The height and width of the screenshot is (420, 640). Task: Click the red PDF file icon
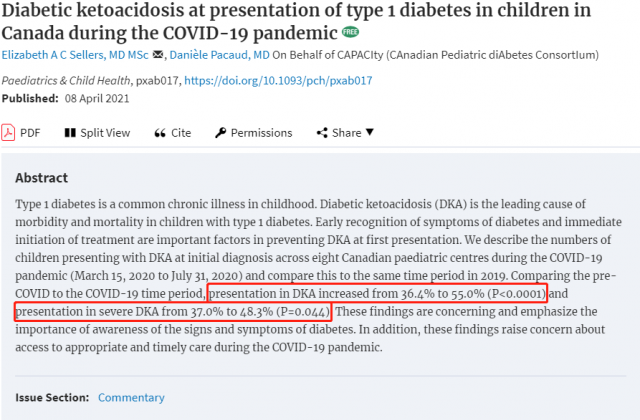point(8,133)
